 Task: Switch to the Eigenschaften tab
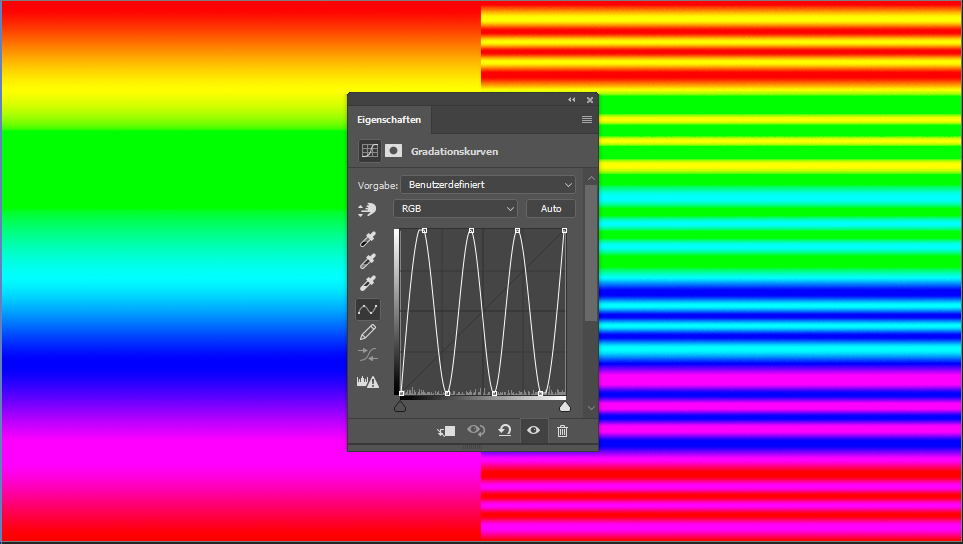point(389,120)
